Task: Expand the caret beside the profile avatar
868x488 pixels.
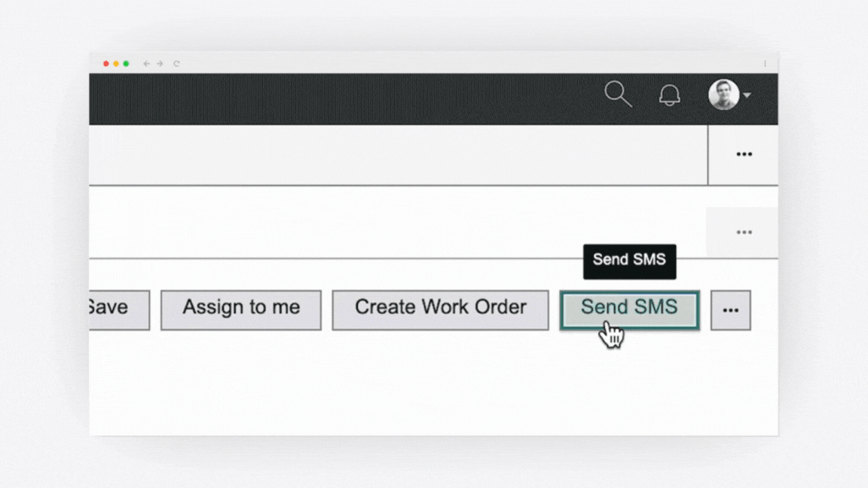Action: coord(747,95)
